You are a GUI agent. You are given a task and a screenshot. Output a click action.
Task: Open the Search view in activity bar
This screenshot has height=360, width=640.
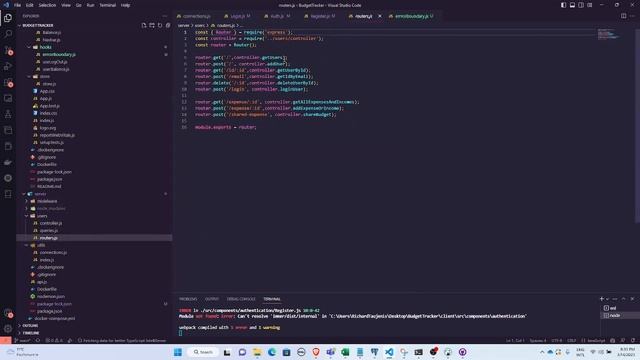click(8, 34)
